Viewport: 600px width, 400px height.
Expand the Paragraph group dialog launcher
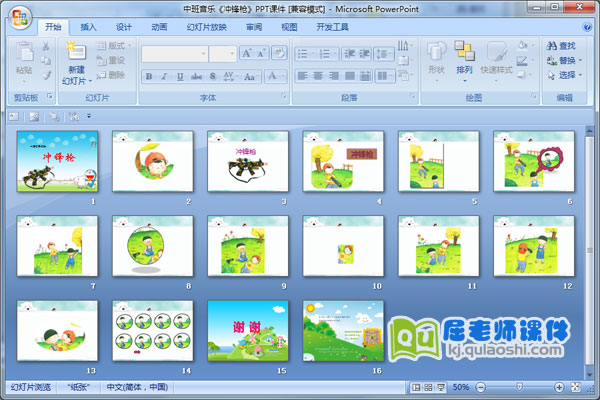pyautogui.click(x=413, y=96)
